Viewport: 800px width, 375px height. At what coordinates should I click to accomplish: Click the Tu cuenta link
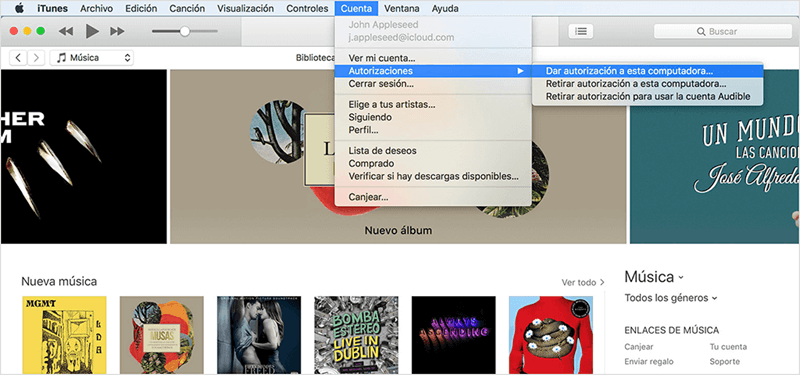click(728, 347)
